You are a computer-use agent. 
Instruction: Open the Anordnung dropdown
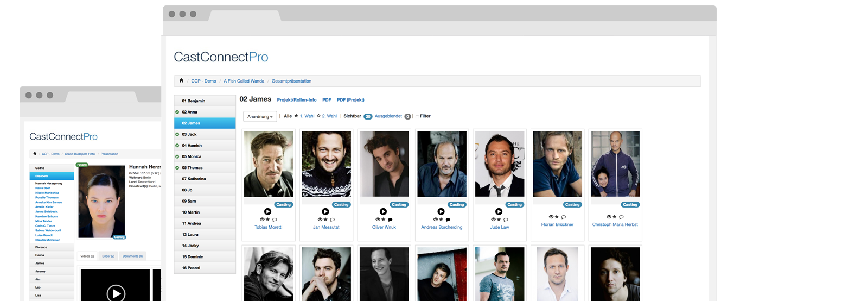click(260, 116)
